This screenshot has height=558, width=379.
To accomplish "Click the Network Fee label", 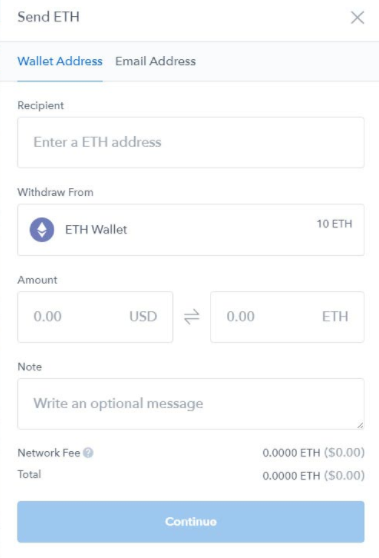I will click(x=49, y=453).
